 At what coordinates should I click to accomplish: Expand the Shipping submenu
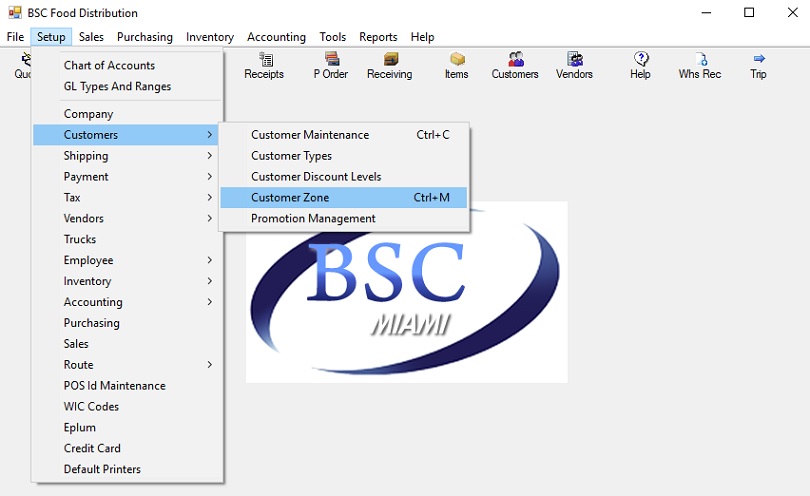[x=128, y=156]
